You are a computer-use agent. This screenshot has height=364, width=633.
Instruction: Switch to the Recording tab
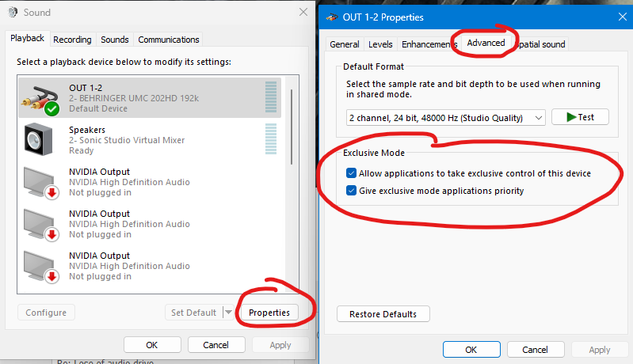[72, 40]
